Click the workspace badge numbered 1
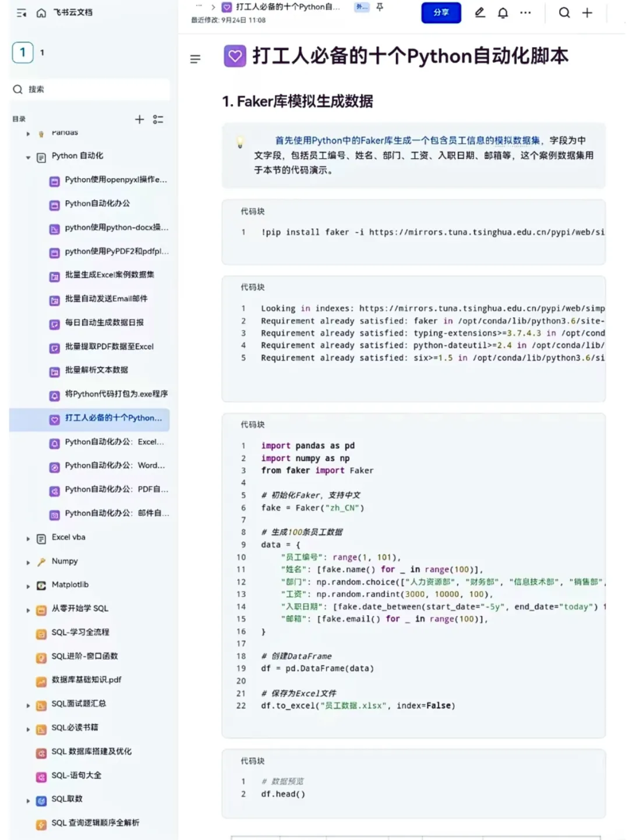629x840 pixels. click(23, 52)
